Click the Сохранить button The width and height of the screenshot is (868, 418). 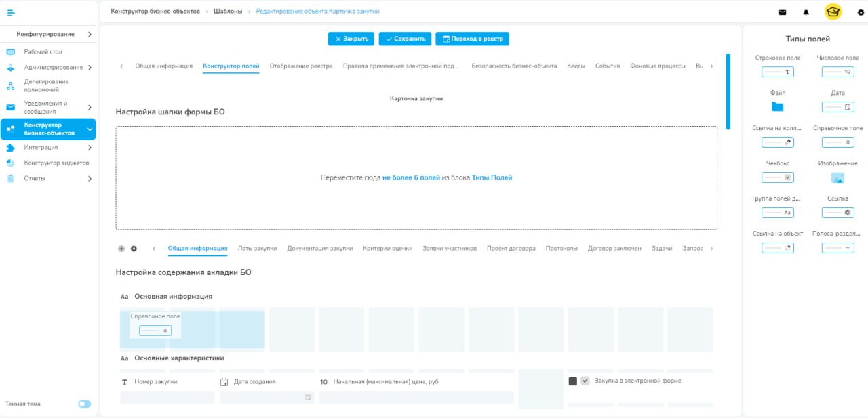coord(405,39)
